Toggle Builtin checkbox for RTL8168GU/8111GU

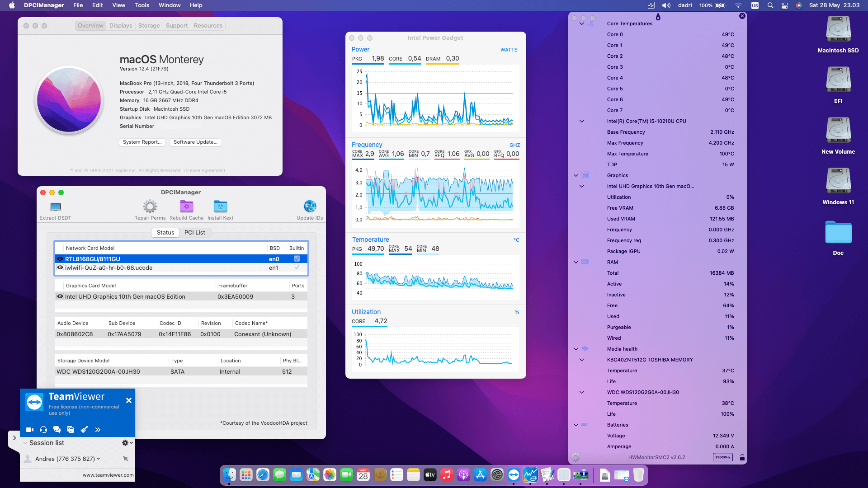click(x=297, y=259)
